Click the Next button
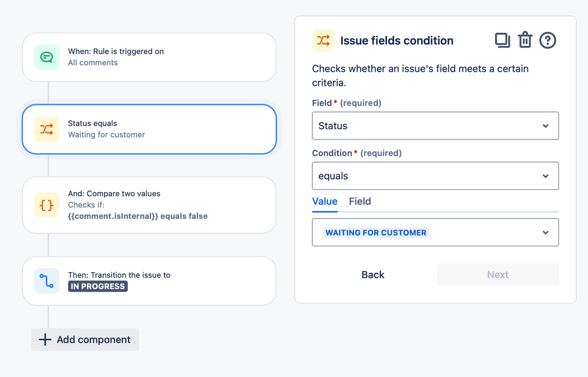The image size is (588, 377). click(x=498, y=275)
